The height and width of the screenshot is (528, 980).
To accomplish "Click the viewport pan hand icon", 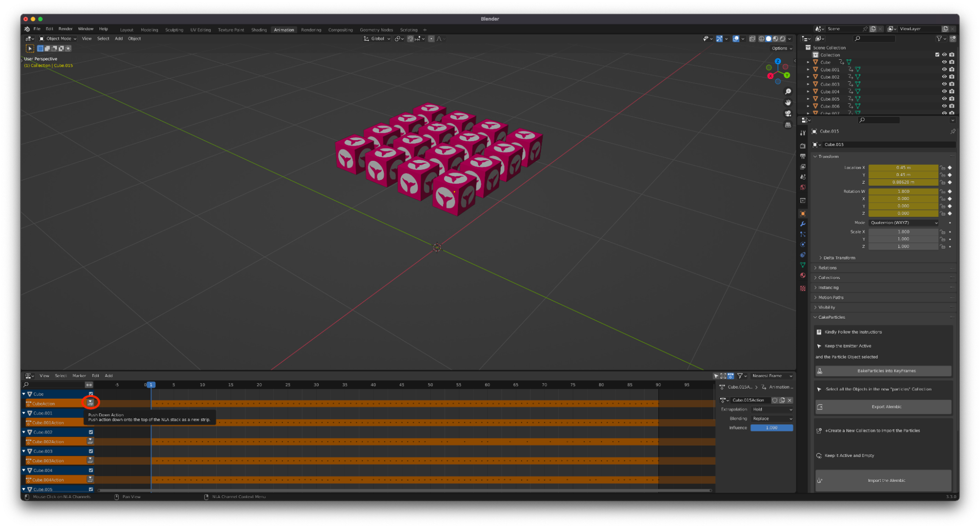I will [788, 102].
